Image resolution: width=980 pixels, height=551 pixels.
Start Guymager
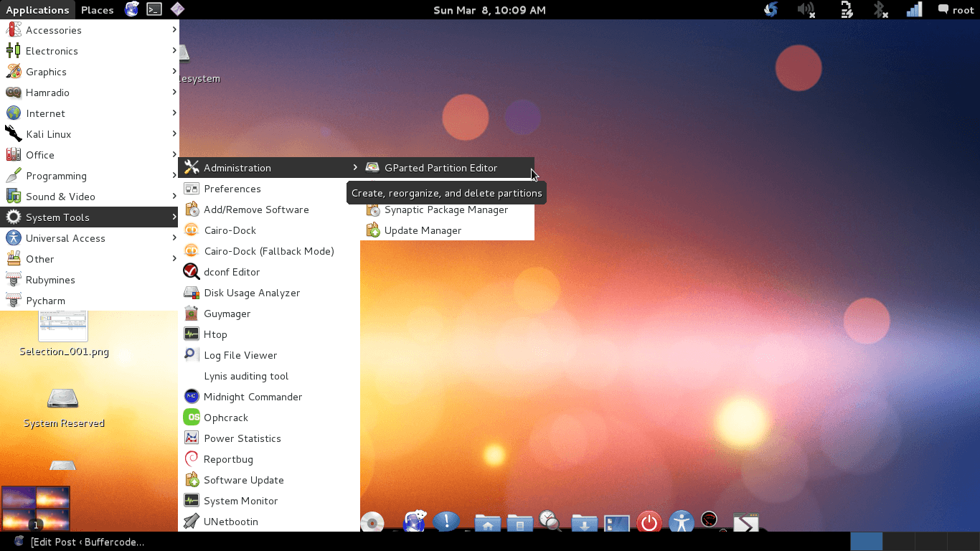269,314
